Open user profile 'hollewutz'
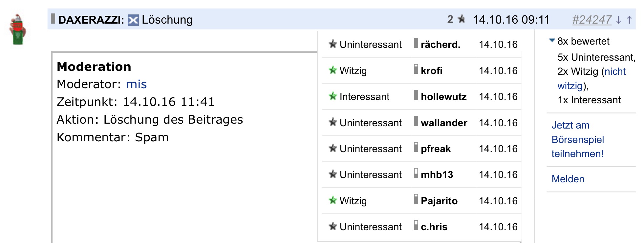Screen dimensions: 644x243 point(443,97)
